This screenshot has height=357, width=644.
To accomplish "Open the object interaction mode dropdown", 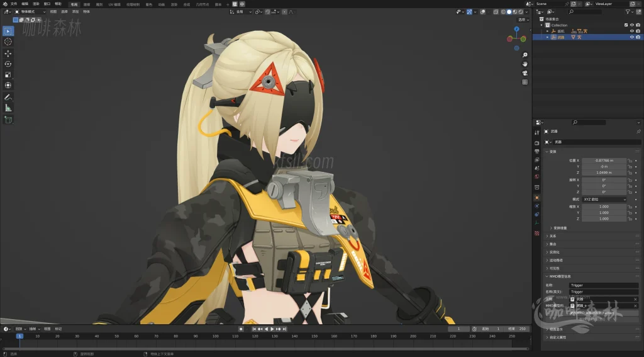I will pyautogui.click(x=30, y=12).
